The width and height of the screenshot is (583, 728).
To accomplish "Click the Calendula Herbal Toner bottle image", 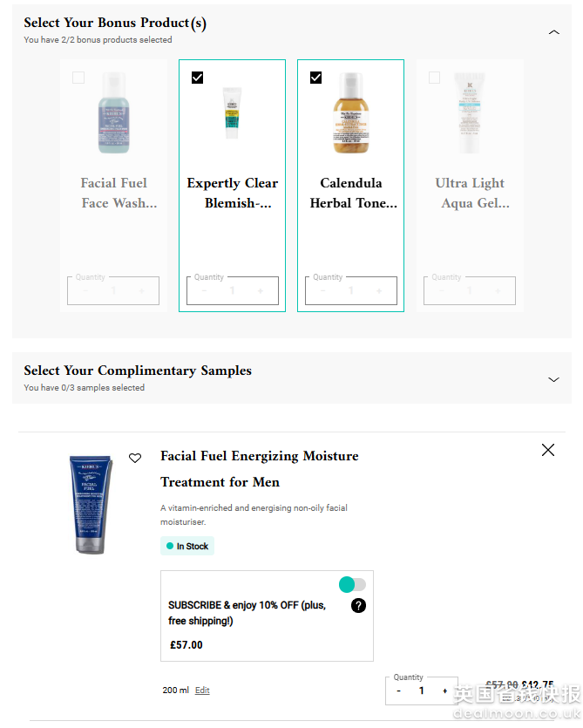I will click(351, 113).
